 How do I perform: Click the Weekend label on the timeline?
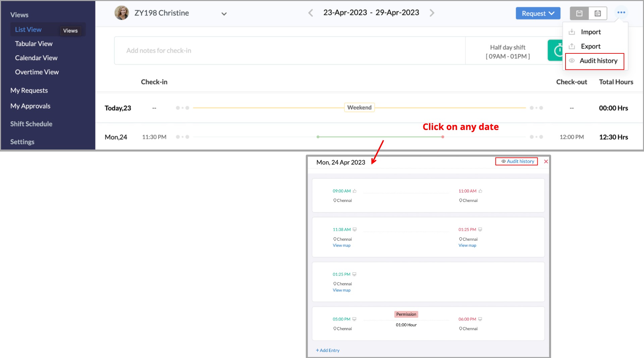click(359, 107)
